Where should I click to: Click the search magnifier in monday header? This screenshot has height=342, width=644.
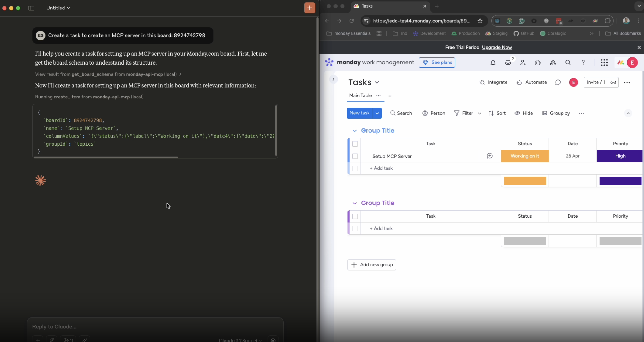coord(568,63)
